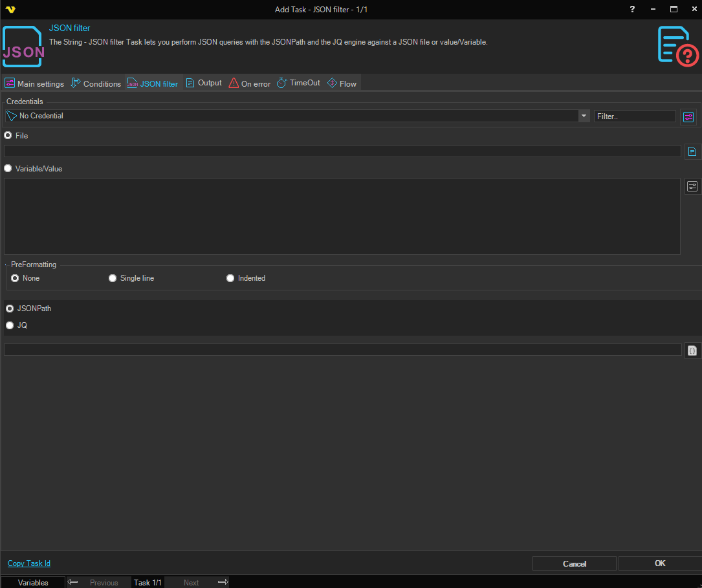Viewport: 702px width, 588px height.
Task: Open the help document icon with question mark
Action: point(677,47)
